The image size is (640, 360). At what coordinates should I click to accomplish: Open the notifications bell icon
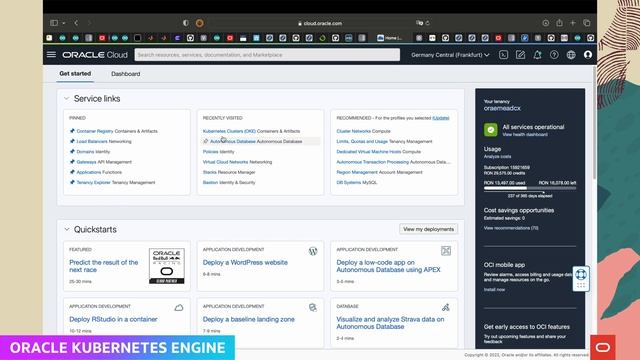(537, 55)
